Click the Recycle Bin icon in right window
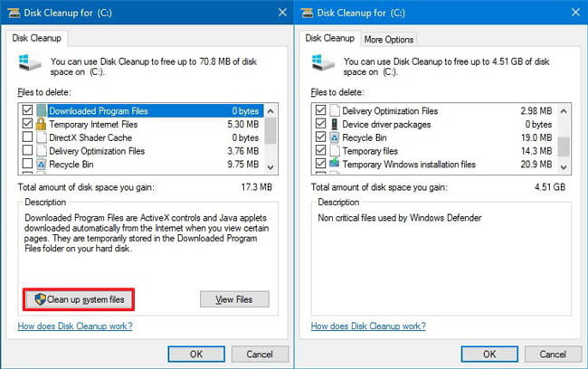This screenshot has height=369, width=588. click(x=335, y=137)
